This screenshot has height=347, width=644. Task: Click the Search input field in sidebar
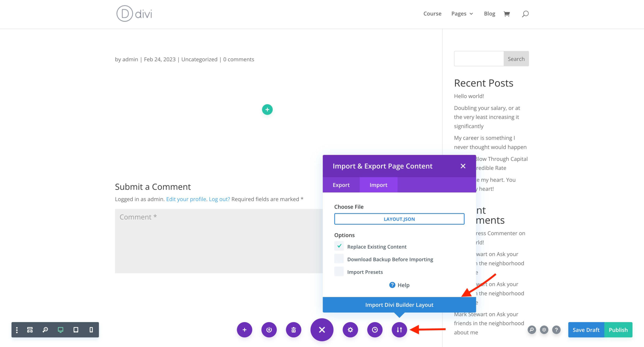pos(479,59)
